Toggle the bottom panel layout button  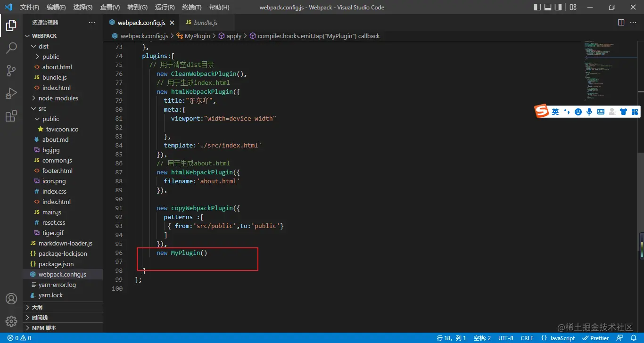tap(548, 7)
